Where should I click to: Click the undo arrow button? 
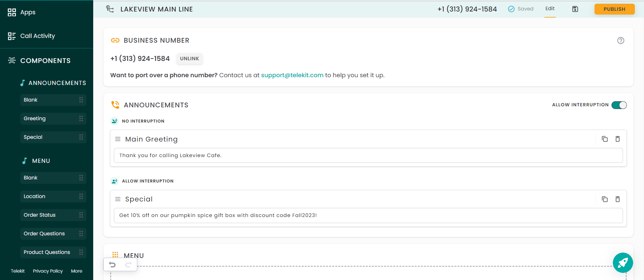113,265
